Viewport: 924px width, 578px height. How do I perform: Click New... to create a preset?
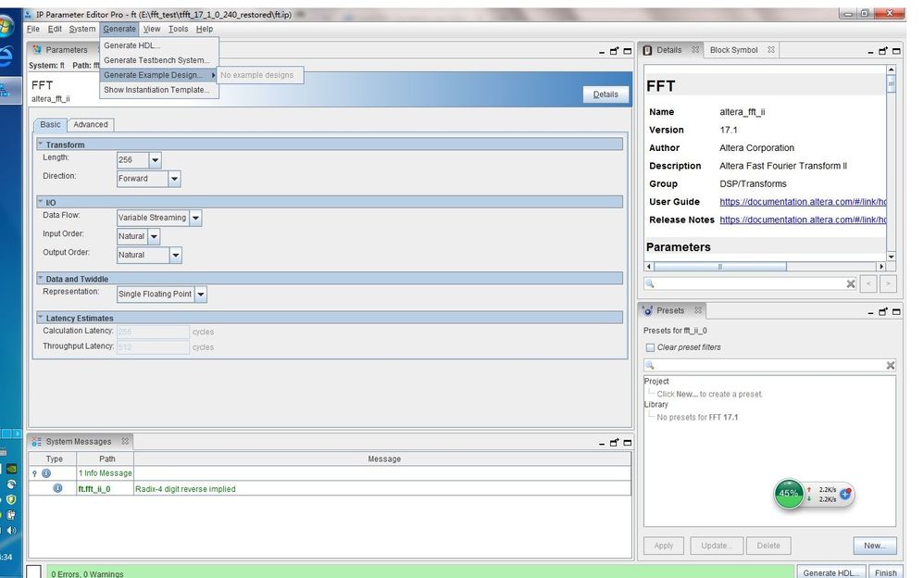[875, 546]
